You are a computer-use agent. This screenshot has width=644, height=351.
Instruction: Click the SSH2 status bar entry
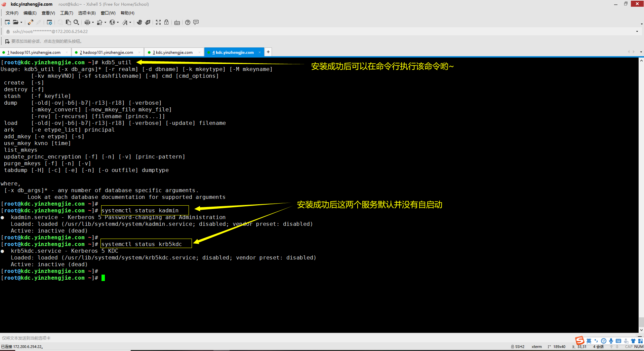tap(518, 347)
